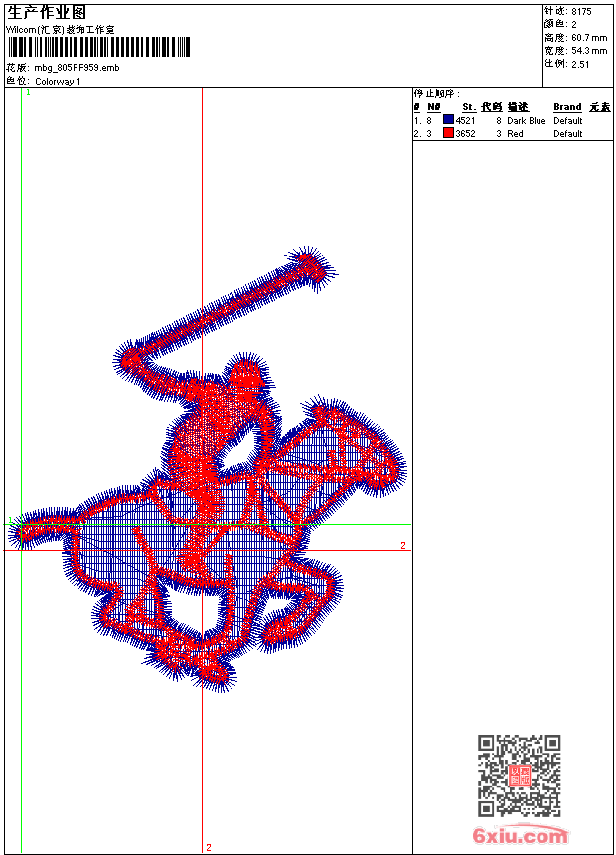Screen dimensions: 616x855
Task: Click the Wilcom studio name line
Action: [60, 30]
